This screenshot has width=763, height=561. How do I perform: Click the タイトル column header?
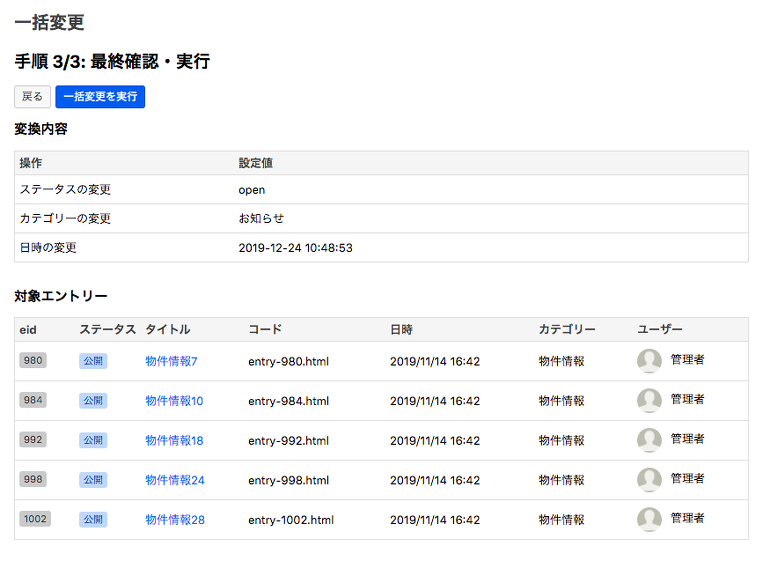click(x=167, y=329)
